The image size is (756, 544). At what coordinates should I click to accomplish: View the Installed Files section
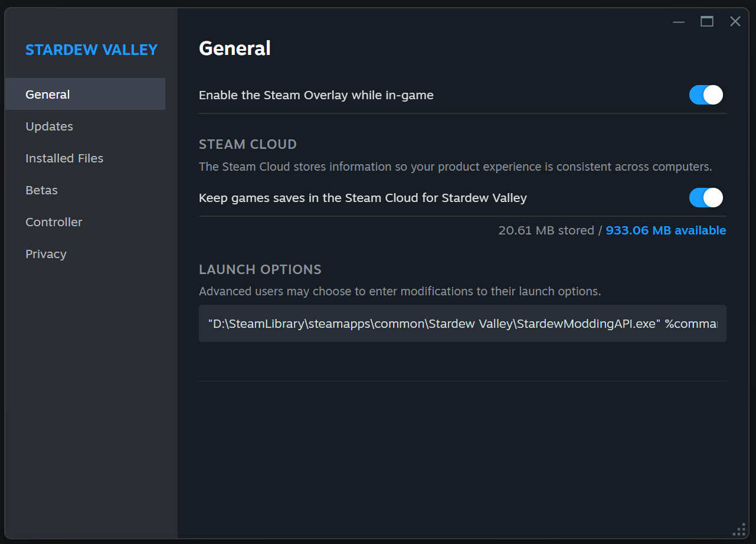pyautogui.click(x=64, y=158)
